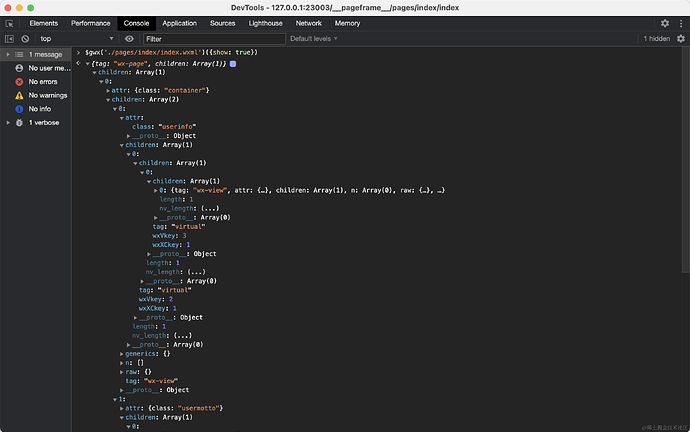Expand the generics: {} node
The image size is (690, 432).
coord(121,354)
